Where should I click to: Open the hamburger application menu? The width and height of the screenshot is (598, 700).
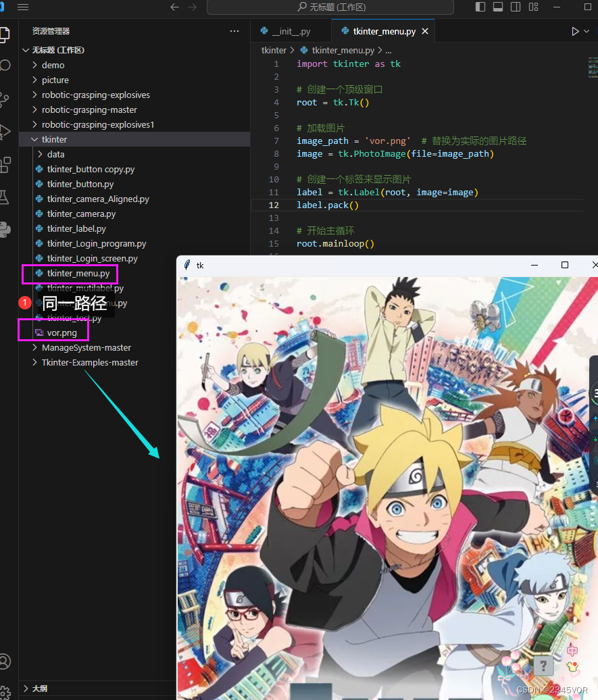23,7
